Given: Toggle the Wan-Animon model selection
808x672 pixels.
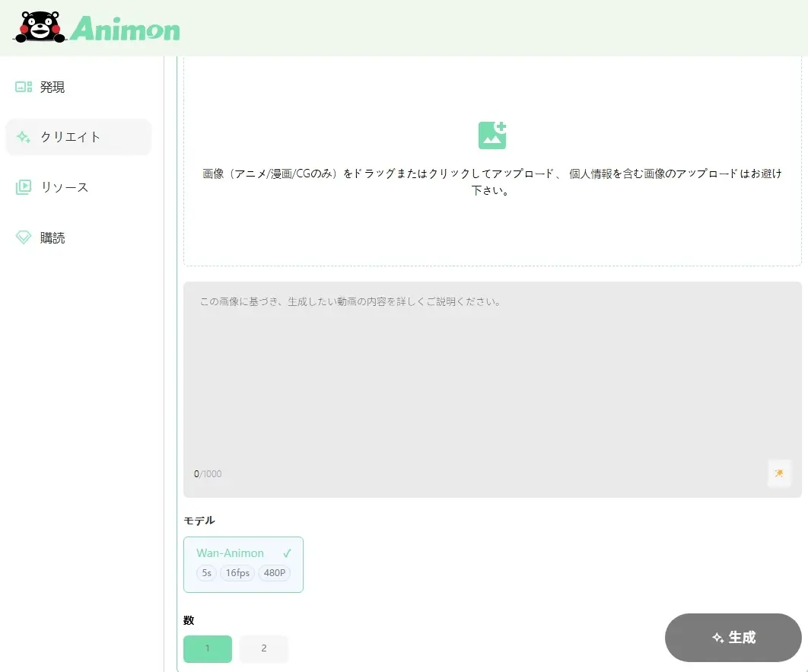Looking at the screenshot, I should click(243, 565).
